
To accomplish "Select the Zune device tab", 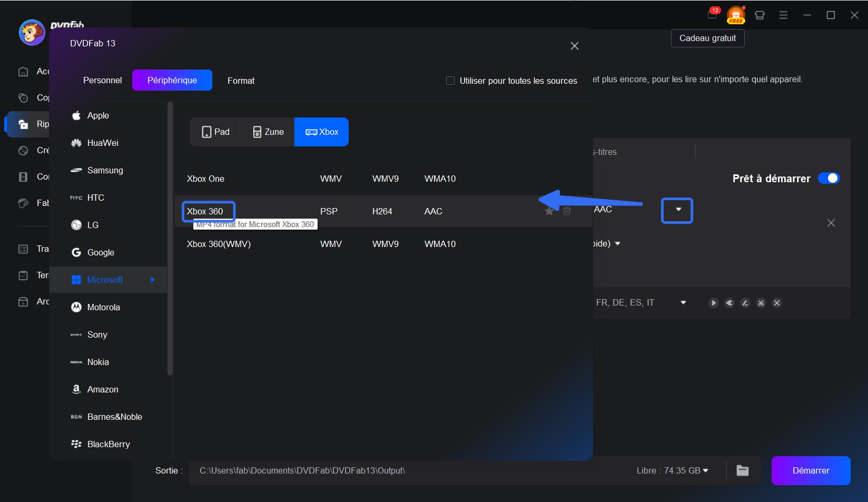I will coord(268,132).
